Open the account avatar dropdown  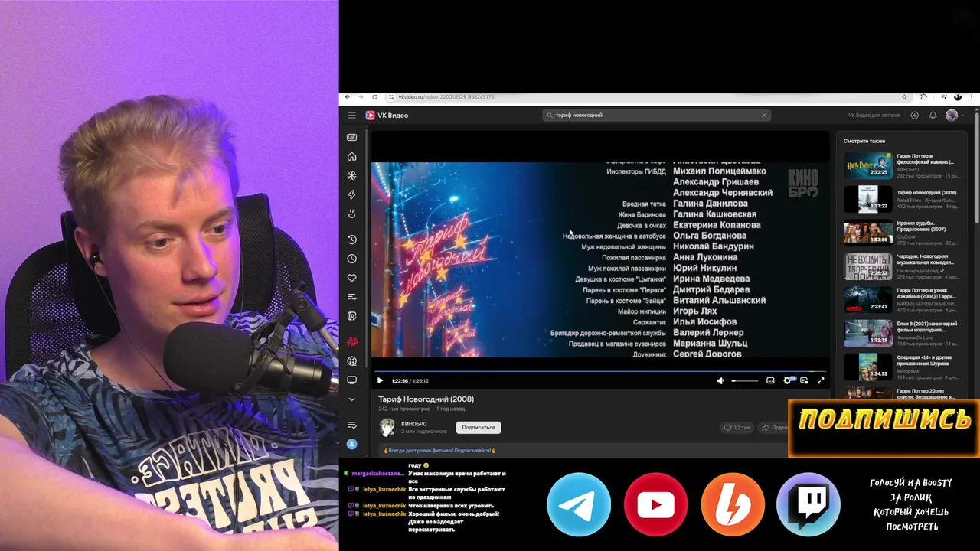click(x=954, y=116)
